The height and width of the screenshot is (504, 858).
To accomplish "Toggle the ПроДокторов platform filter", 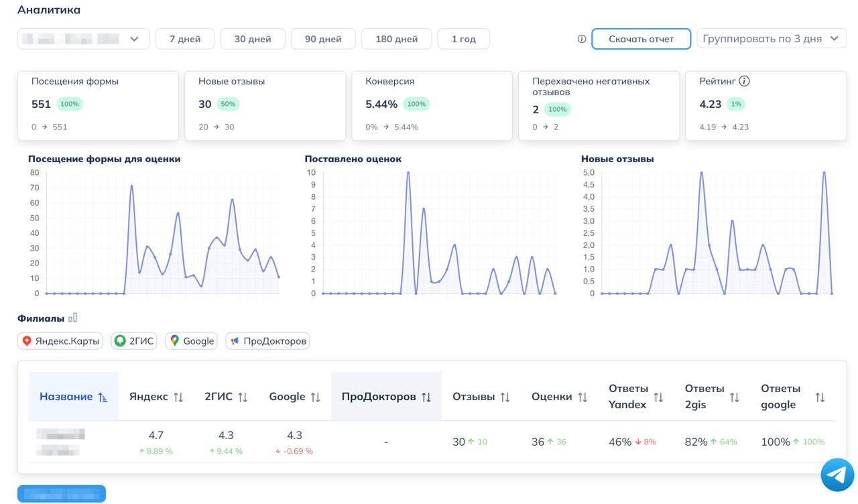I will coord(267,341).
